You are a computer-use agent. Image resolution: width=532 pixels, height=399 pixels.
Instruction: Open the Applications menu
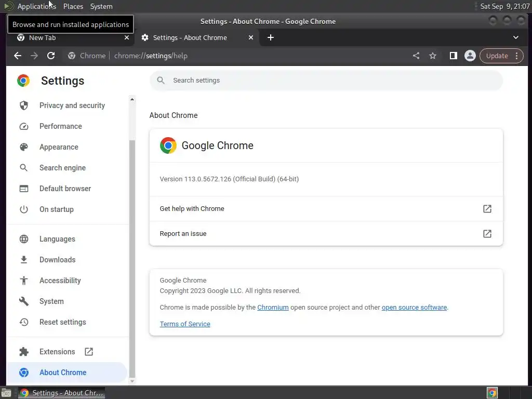[x=37, y=6]
